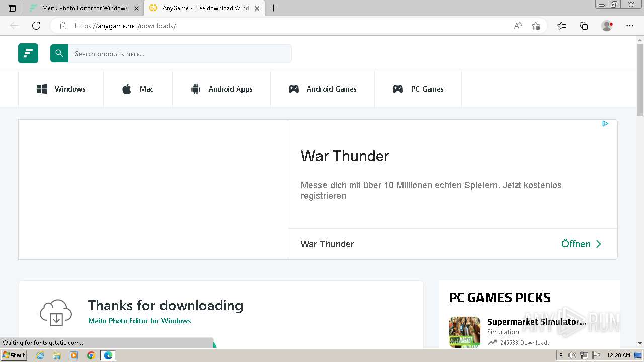Click the 245538 Downloads count
The width and height of the screenshot is (644, 362).
click(525, 343)
